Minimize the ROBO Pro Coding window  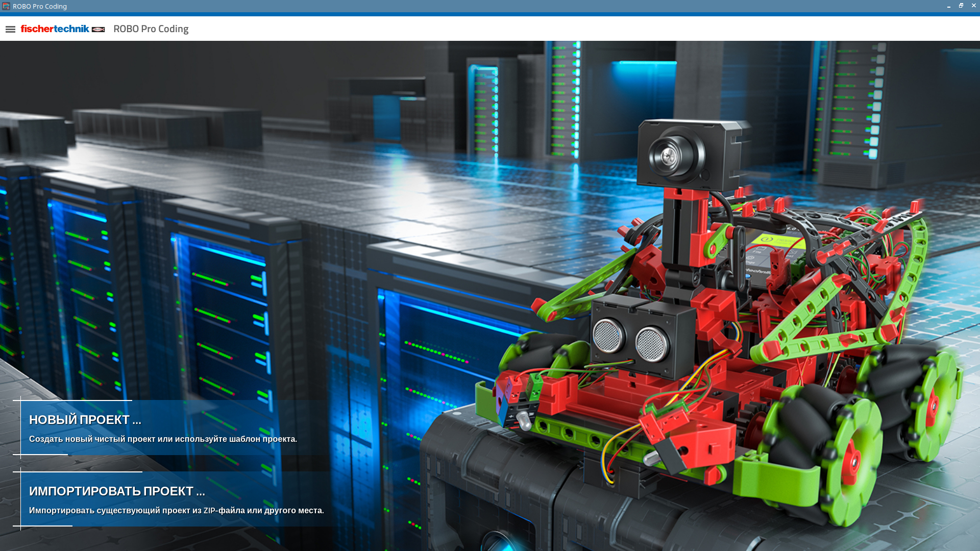949,6
